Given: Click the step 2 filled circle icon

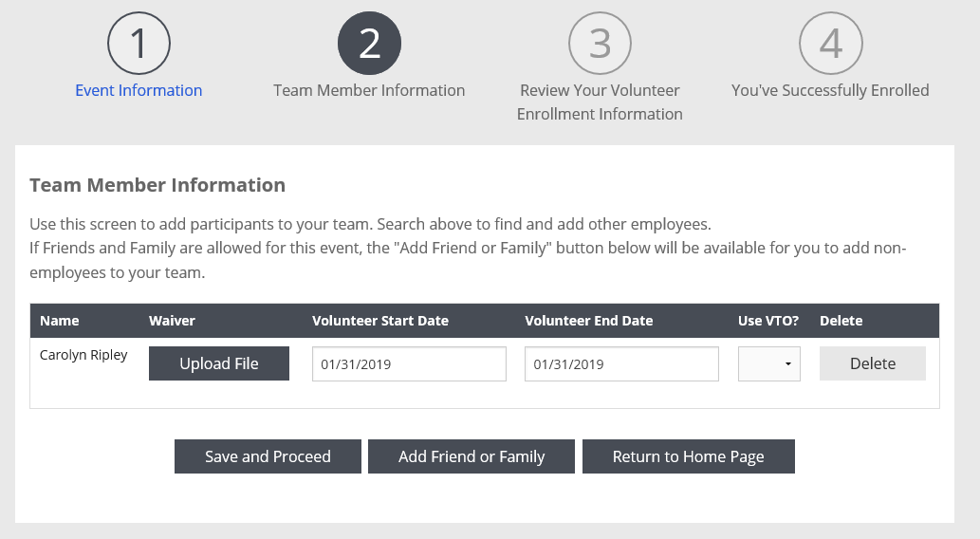Looking at the screenshot, I should [x=369, y=43].
